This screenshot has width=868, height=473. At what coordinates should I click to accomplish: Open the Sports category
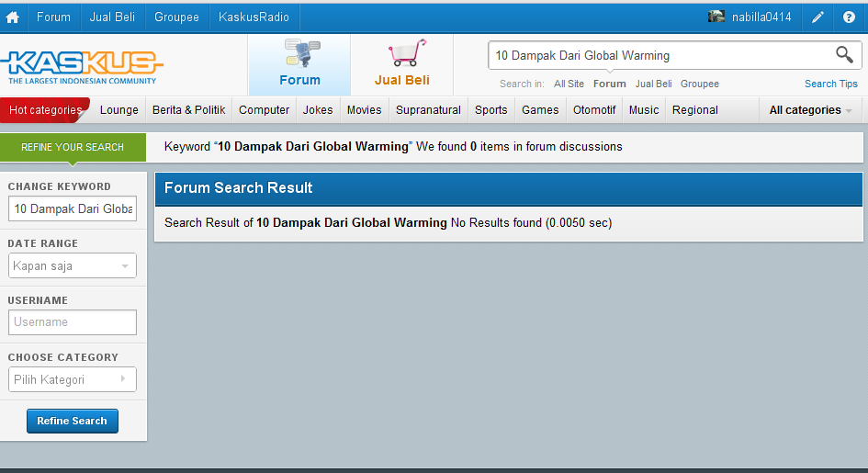pos(491,110)
